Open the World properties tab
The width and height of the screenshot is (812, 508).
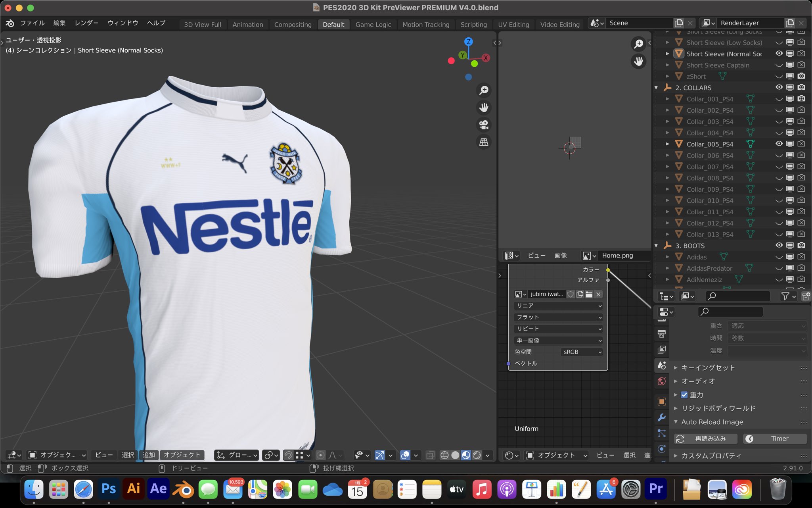pos(661,381)
